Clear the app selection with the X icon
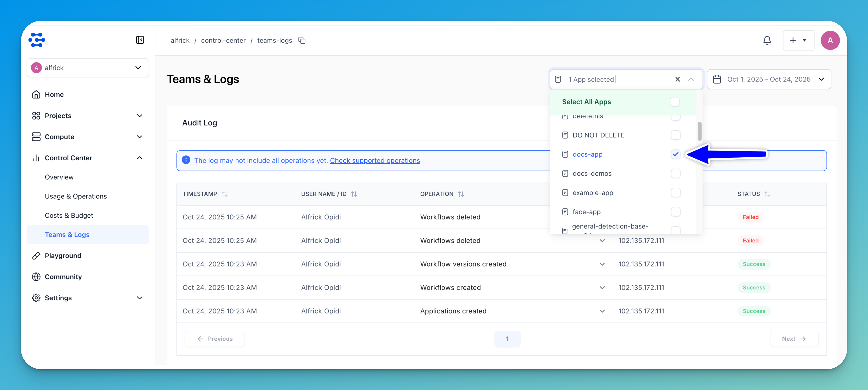 677,79
